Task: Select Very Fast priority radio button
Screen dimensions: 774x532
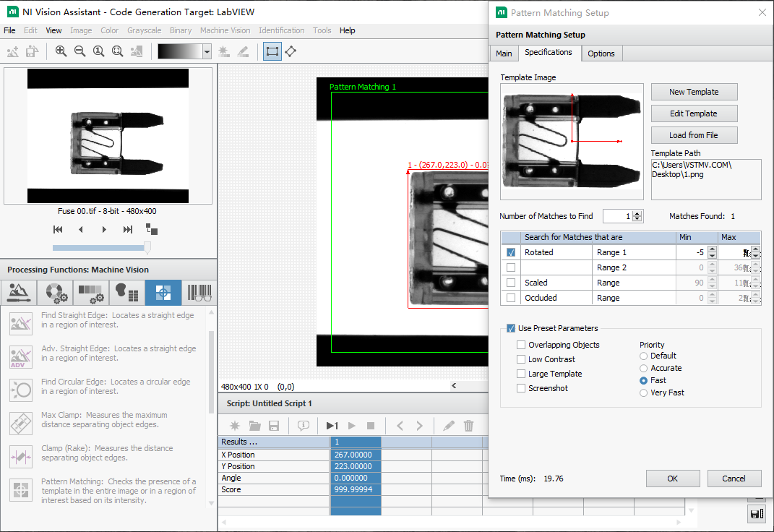Action: point(643,392)
